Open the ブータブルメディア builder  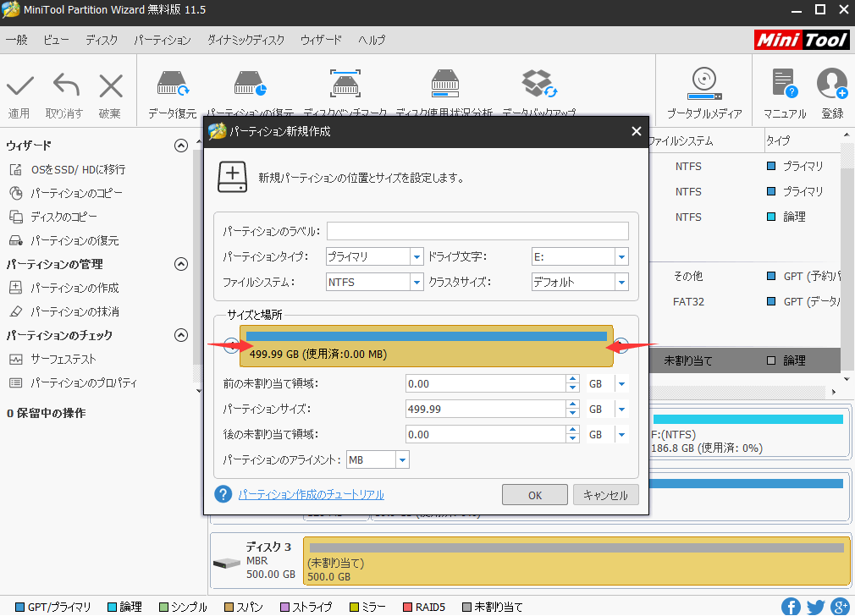pyautogui.click(x=703, y=89)
